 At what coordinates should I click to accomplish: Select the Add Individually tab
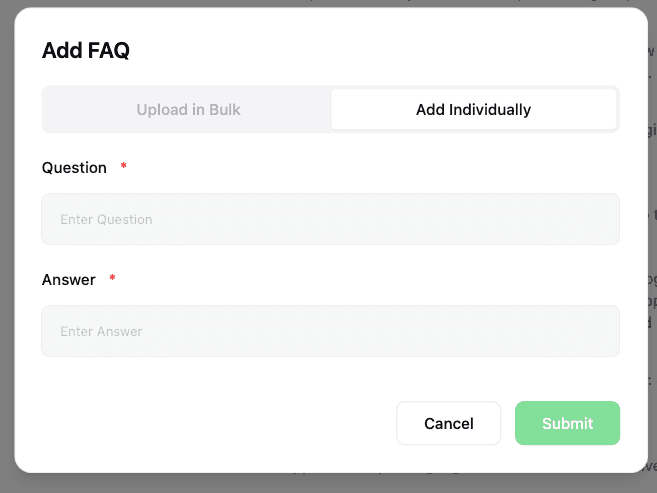(473, 110)
